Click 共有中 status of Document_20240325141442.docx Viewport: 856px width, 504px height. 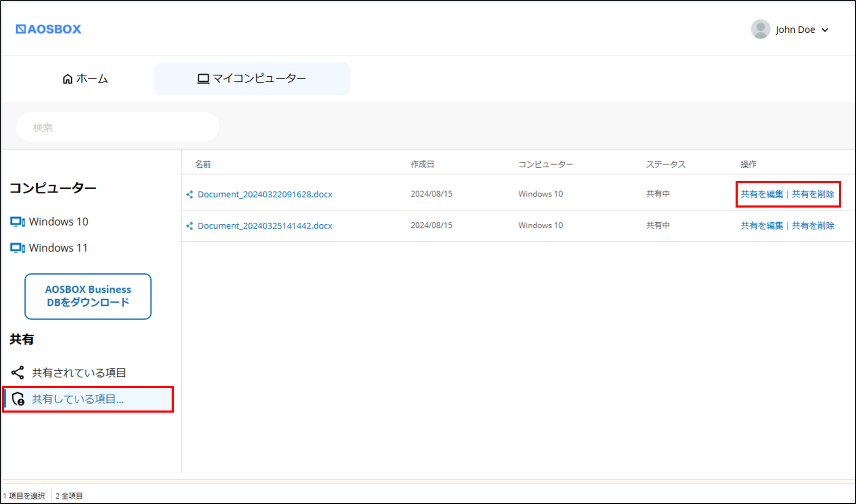658,225
